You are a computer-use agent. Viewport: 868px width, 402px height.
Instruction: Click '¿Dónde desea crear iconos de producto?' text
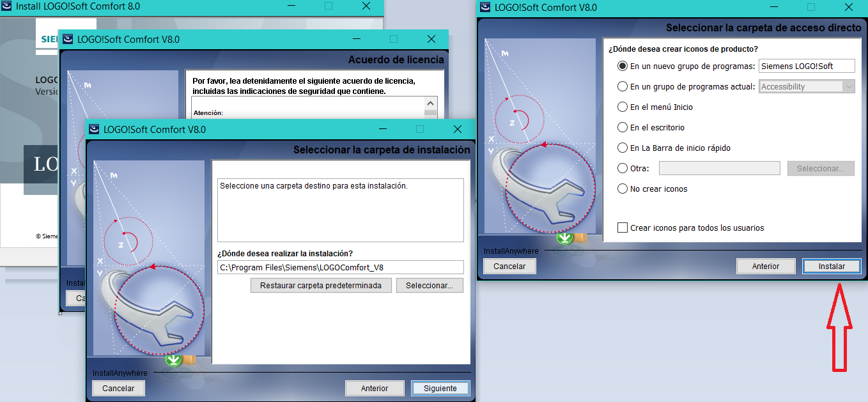click(683, 49)
